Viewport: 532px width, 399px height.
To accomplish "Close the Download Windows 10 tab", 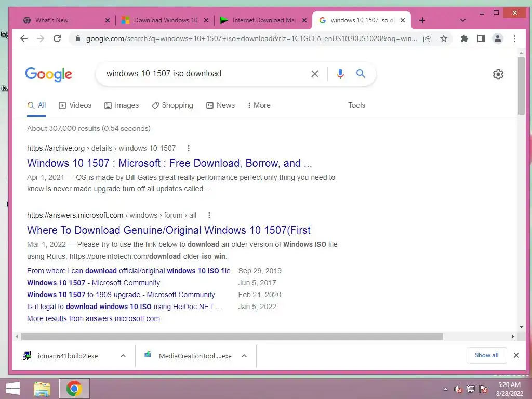I will (x=206, y=20).
